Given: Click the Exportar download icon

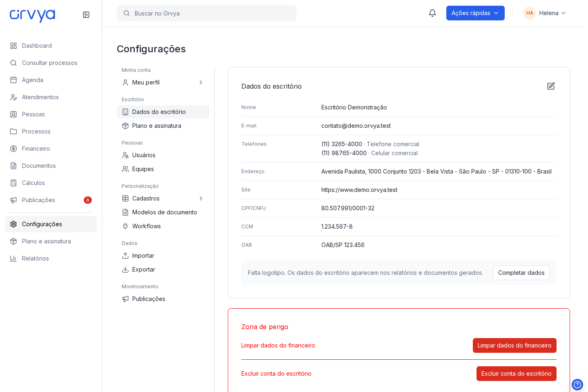Looking at the screenshot, I should pyautogui.click(x=125, y=269).
